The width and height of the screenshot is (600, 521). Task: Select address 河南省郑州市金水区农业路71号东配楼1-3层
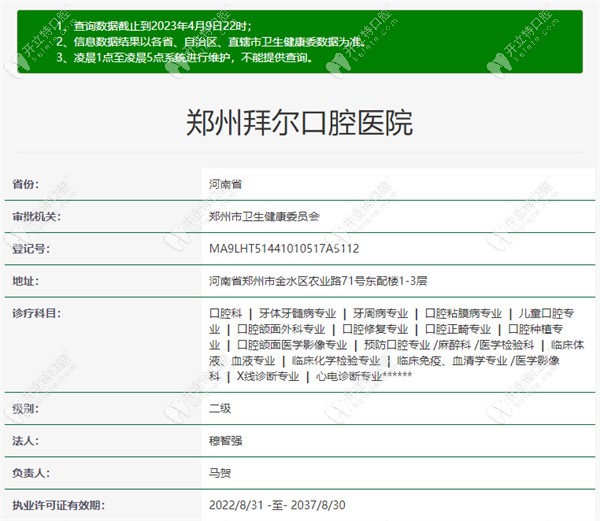(318, 281)
